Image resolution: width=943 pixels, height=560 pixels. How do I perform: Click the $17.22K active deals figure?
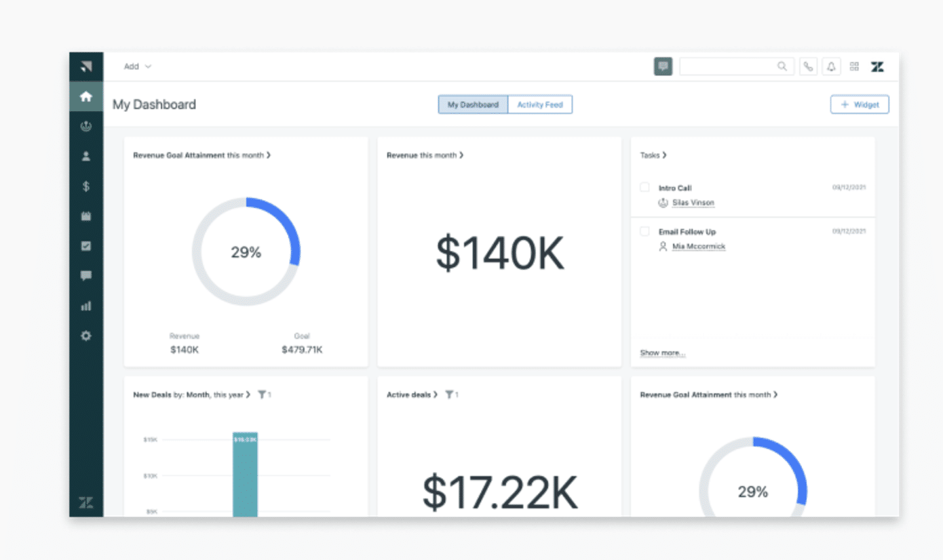pyautogui.click(x=500, y=492)
